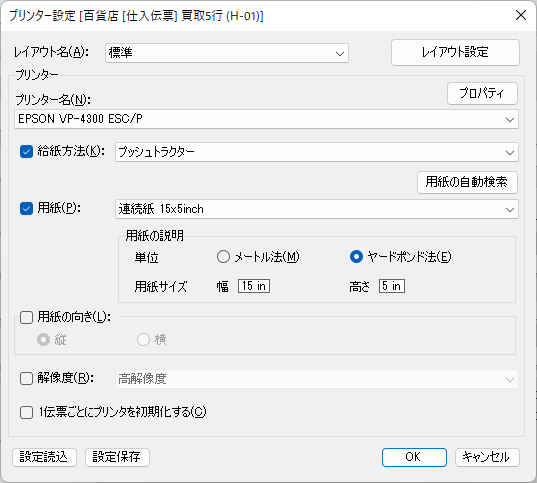This screenshot has width=537, height=483.
Task: Select the 横 orientation radio button
Action: click(143, 339)
